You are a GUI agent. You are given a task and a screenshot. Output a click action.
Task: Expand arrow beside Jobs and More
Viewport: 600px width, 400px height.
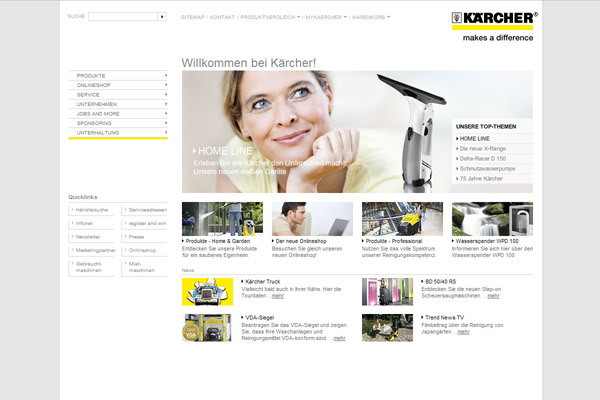pyautogui.click(x=166, y=113)
